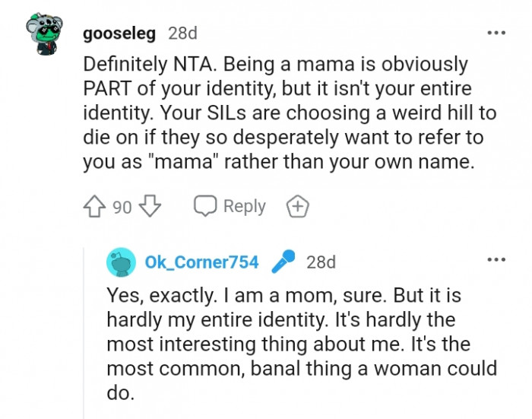Click the 28d timestamp on Ok_Corner754's reply
Image resolution: width=532 pixels, height=419 pixels.
pyautogui.click(x=321, y=262)
